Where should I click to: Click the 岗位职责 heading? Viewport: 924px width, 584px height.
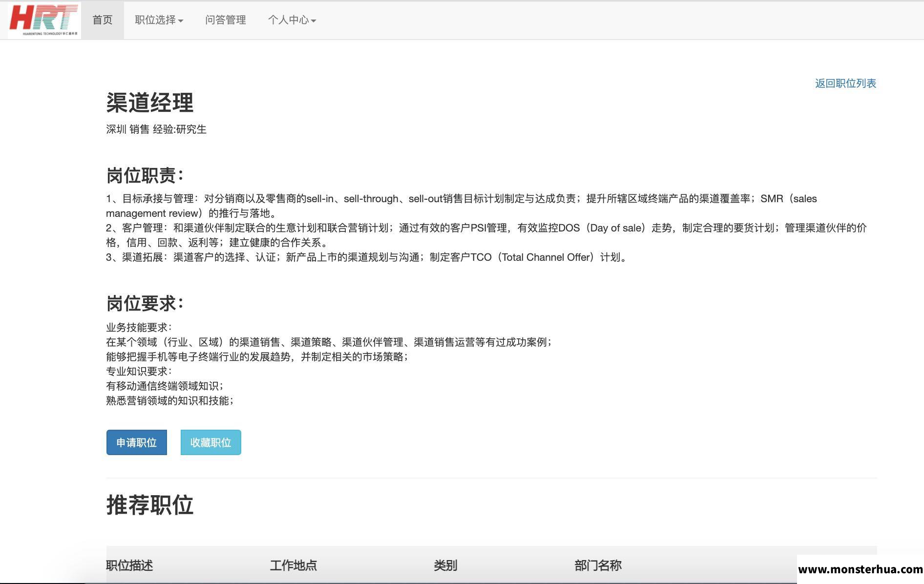[x=145, y=176]
